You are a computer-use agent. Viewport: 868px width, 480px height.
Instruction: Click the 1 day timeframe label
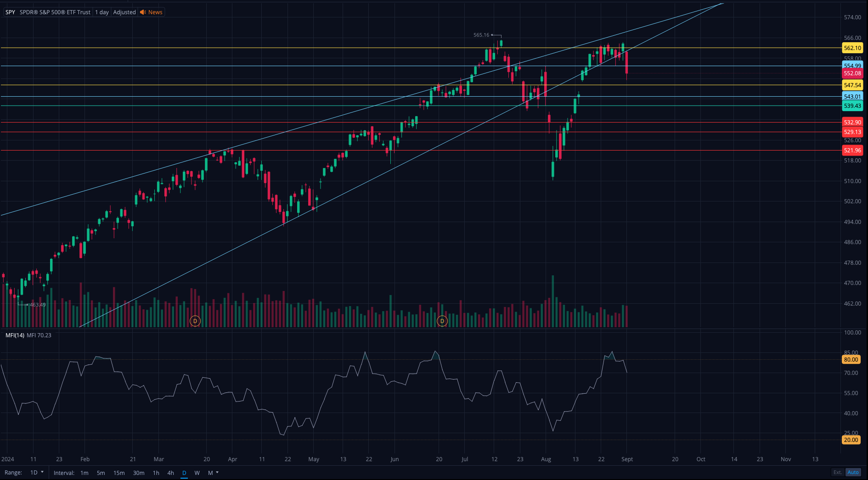(x=102, y=12)
